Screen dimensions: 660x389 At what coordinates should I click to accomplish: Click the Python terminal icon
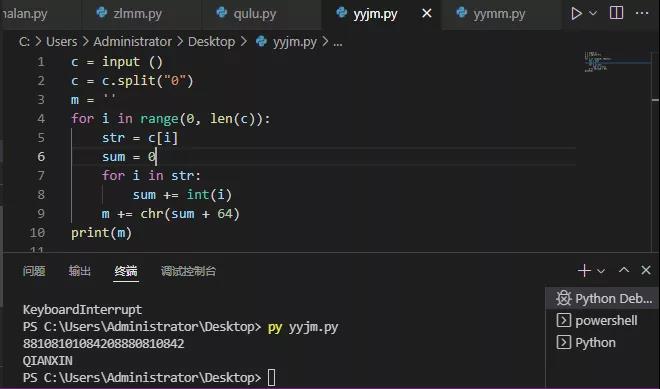[x=563, y=342]
